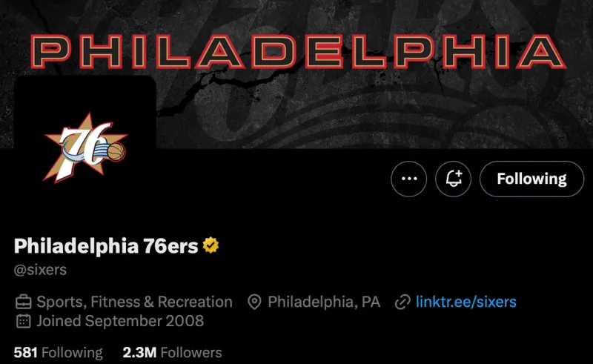The height and width of the screenshot is (364, 593).
Task: Open the 76ers profile picture
Action: (x=85, y=148)
